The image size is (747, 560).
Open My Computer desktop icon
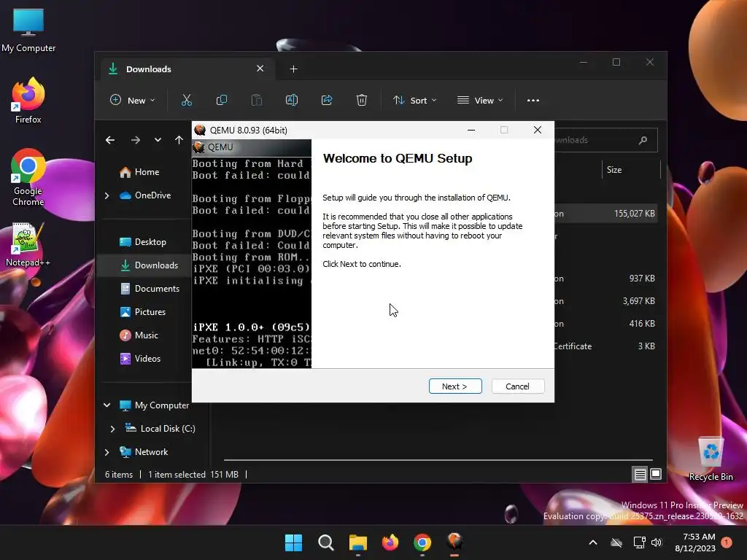tap(28, 31)
